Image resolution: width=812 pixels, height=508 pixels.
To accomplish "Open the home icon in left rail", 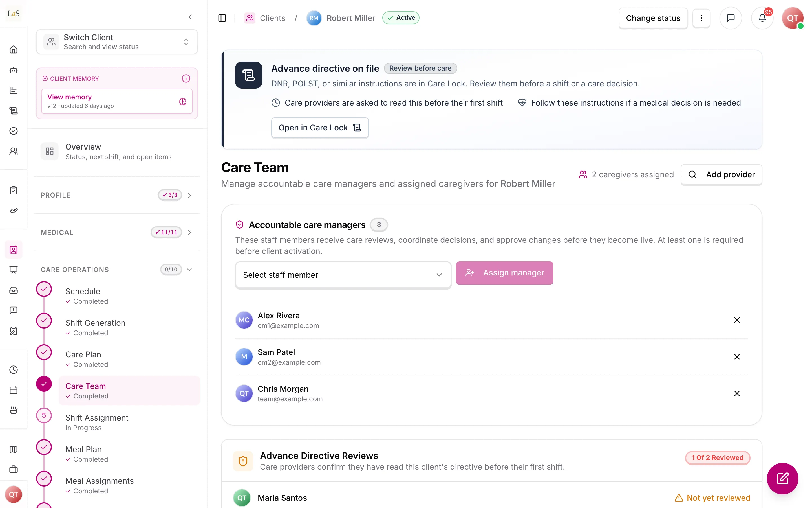I will point(14,50).
